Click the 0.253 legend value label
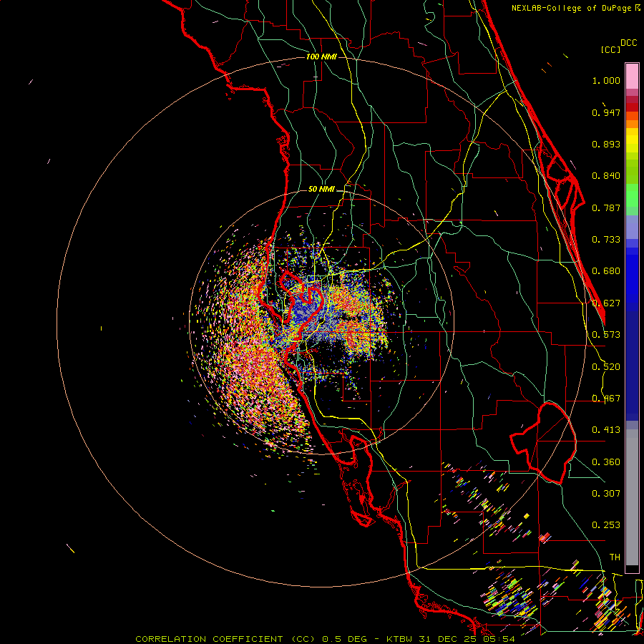This screenshot has height=644, width=644. tap(606, 525)
